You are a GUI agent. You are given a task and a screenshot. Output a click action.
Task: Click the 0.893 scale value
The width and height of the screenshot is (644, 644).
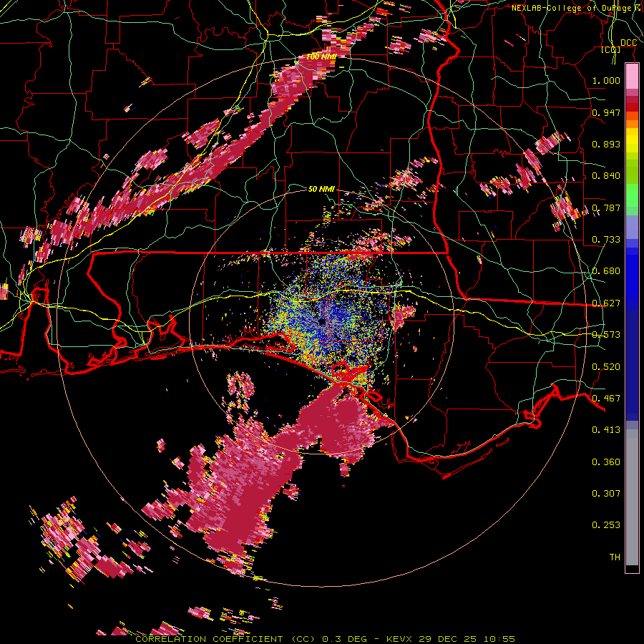(606, 144)
